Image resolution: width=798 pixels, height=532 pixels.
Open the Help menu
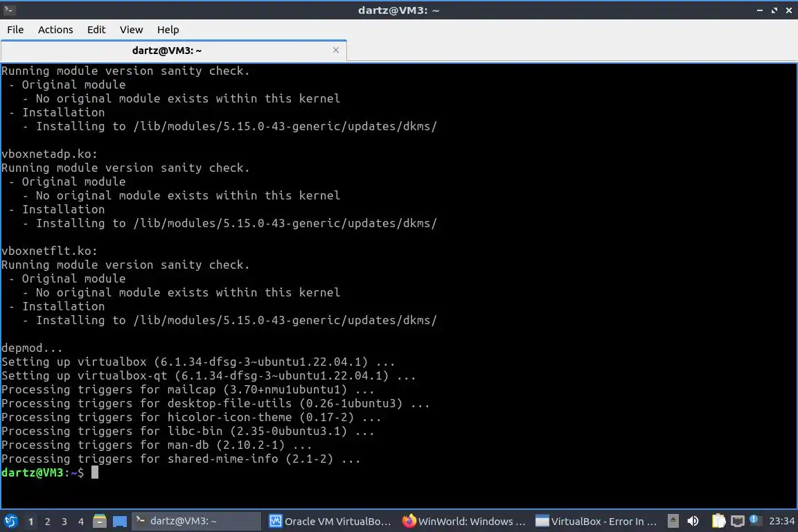168,30
